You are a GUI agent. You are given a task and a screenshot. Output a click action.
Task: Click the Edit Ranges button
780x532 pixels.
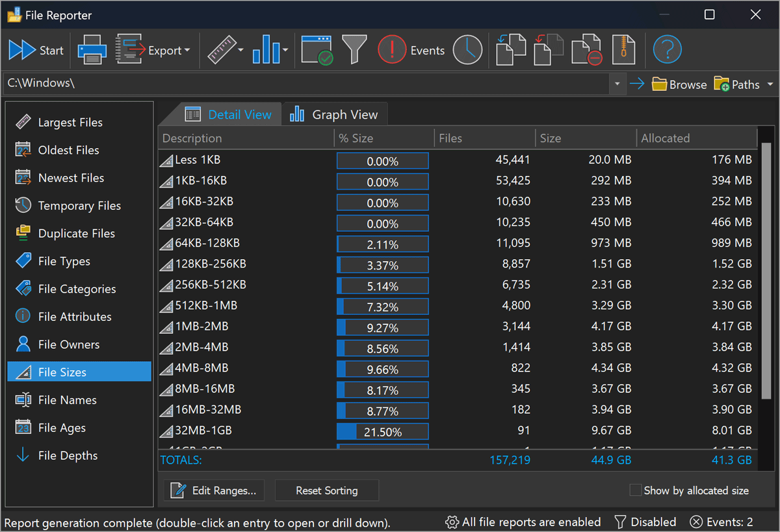tap(213, 490)
